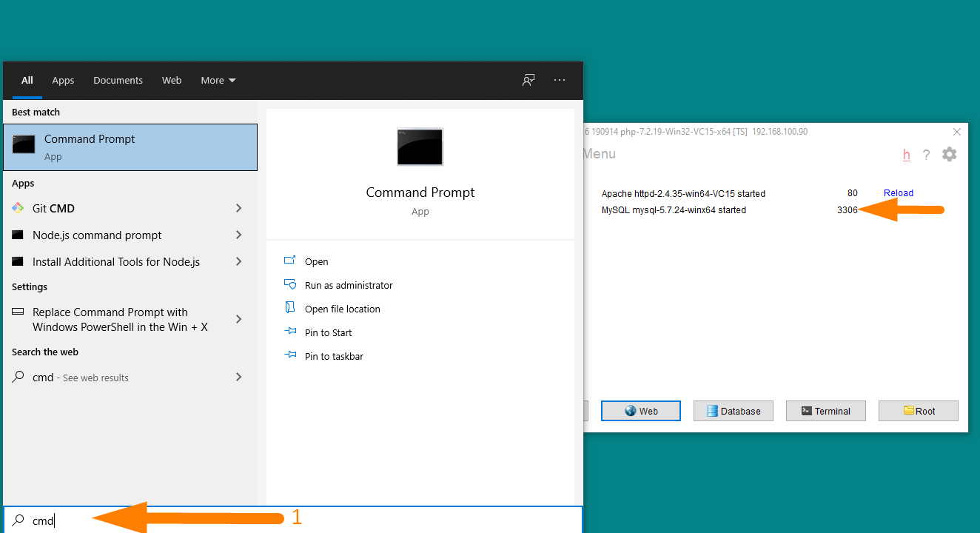Screen dimensions: 980x533
Task: Click the Git CMD colorful icon
Action: coord(18,208)
